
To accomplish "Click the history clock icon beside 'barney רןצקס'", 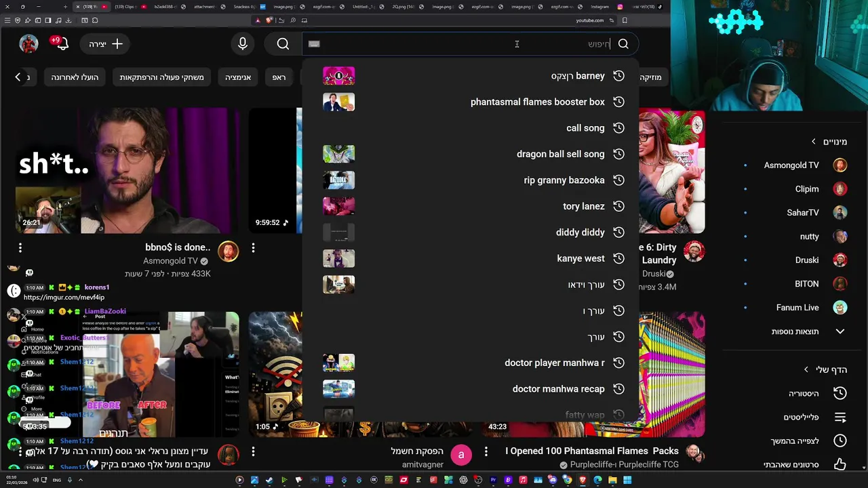I will [x=618, y=76].
